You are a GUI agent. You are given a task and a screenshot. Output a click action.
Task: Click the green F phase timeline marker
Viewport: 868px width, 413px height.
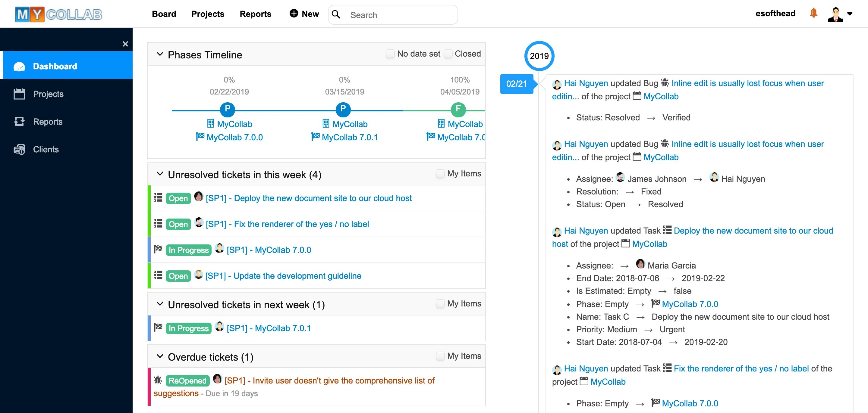click(458, 109)
